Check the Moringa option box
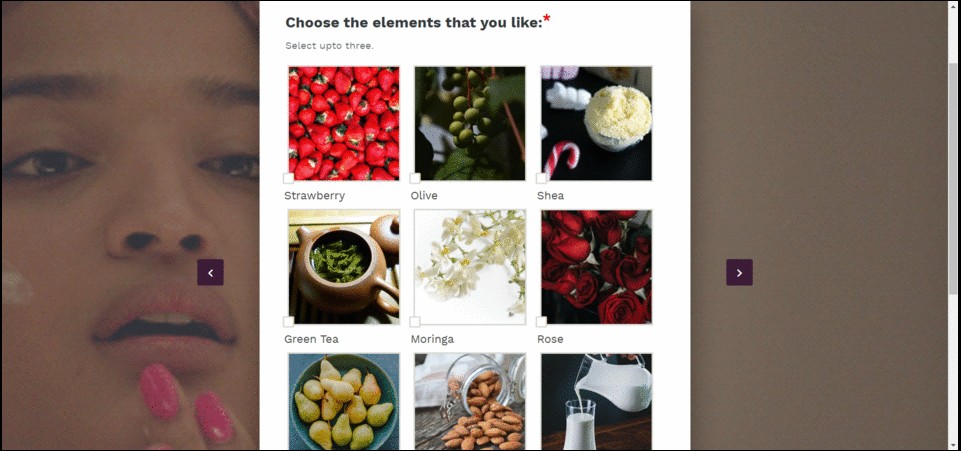961x451 pixels. [415, 322]
